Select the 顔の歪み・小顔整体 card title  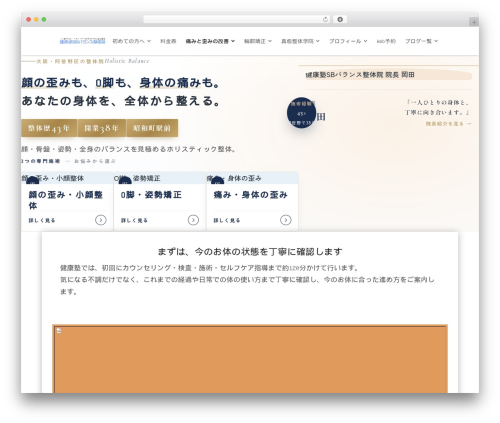tap(66, 200)
